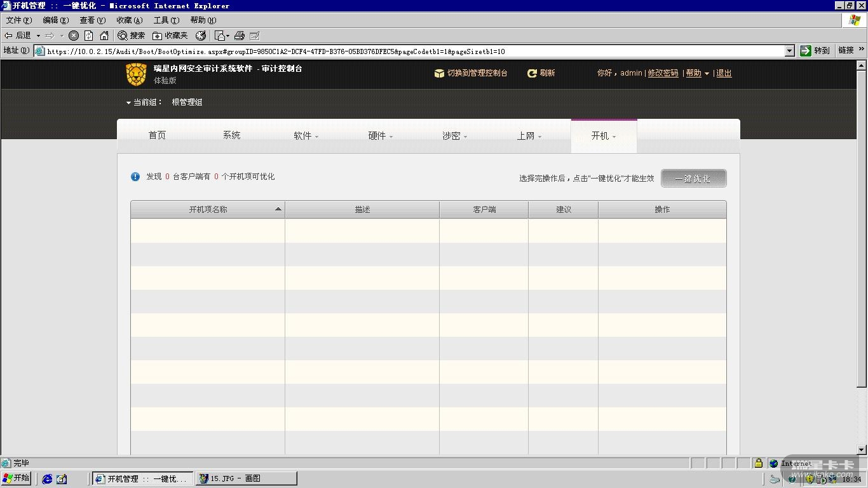Viewport: 868px width, 488px height.
Task: Click the 根管理组 group name
Action: pyautogui.click(x=187, y=102)
